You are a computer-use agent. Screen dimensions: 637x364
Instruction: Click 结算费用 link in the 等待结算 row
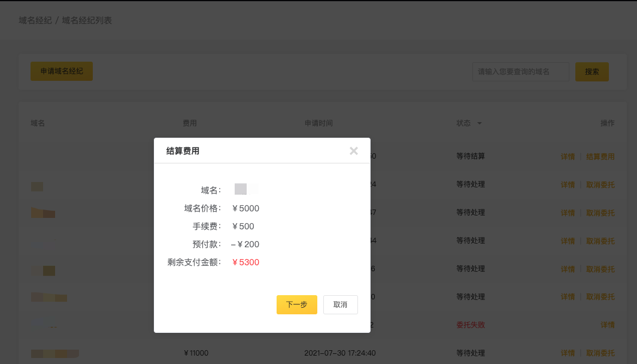pos(600,157)
